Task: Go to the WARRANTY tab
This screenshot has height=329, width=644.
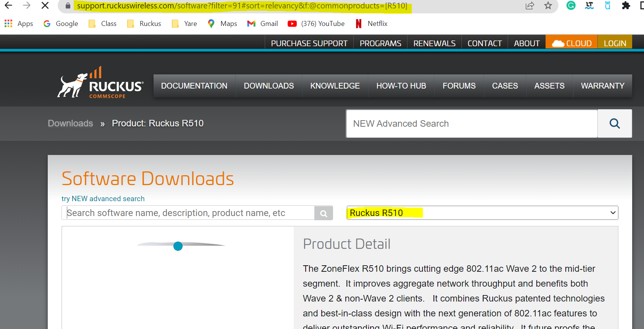Action: 603,86
